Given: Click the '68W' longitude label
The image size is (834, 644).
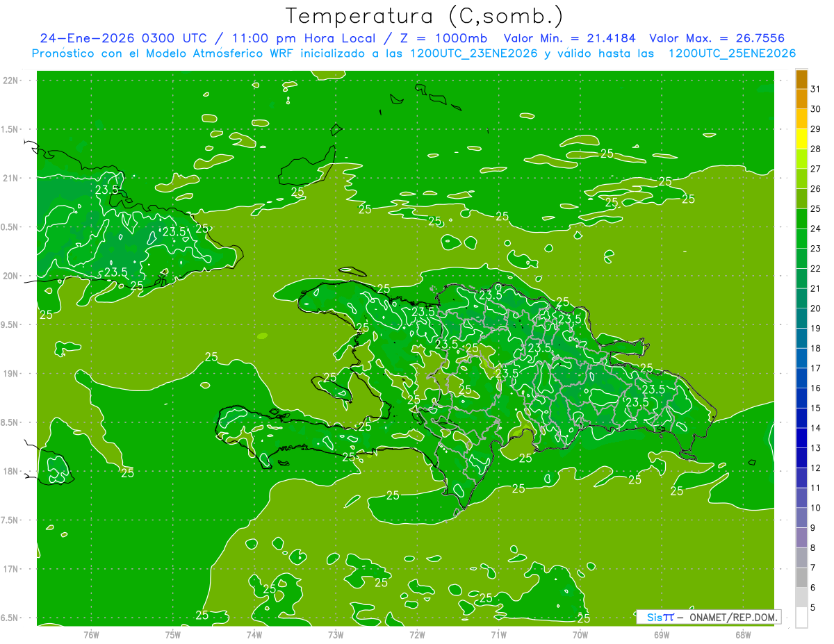Looking at the screenshot, I should point(743,635).
